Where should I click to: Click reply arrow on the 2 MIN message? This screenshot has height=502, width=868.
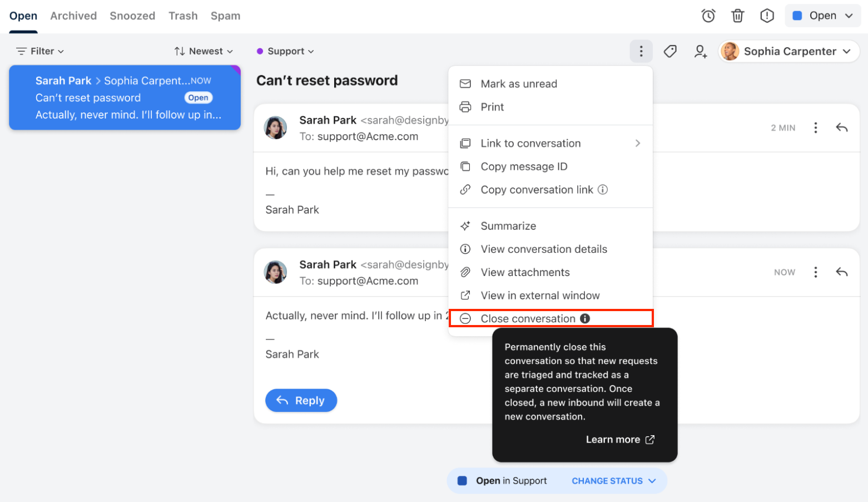click(842, 127)
